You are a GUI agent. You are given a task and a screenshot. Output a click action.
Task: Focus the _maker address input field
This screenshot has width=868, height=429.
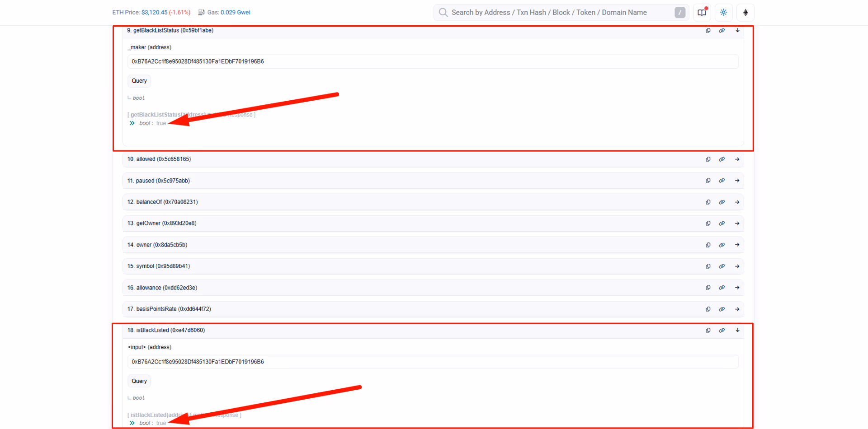click(x=433, y=61)
